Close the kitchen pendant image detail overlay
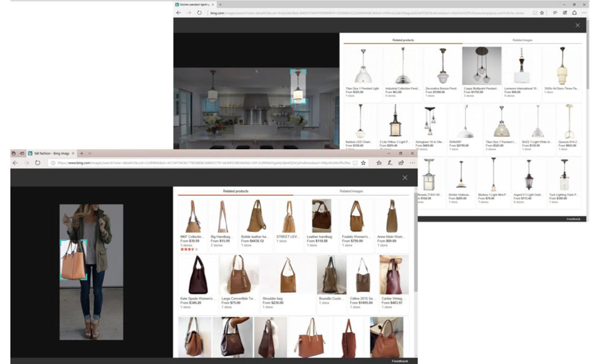Viewport: 600px width, 364px height. (x=577, y=25)
